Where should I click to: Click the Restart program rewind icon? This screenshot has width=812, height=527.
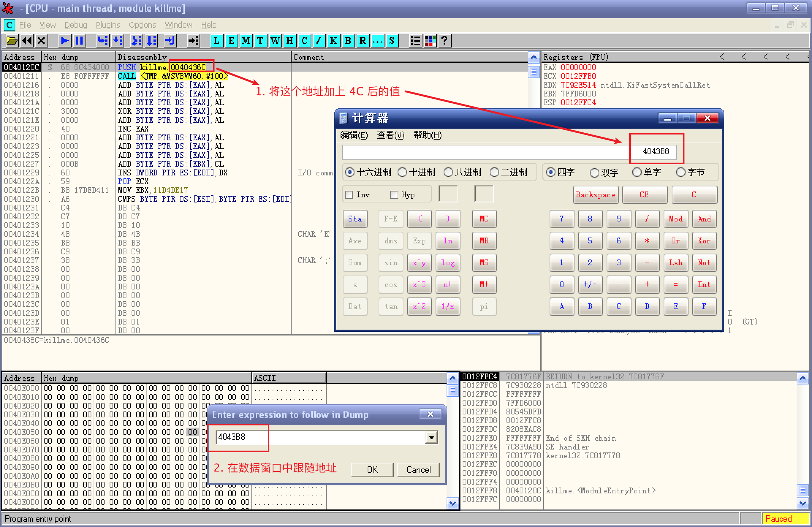tap(27, 41)
